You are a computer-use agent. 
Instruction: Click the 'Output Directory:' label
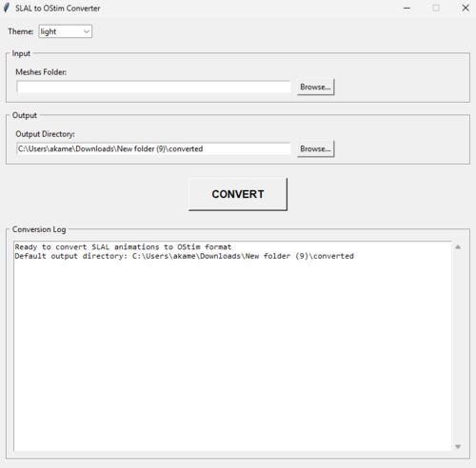[45, 134]
